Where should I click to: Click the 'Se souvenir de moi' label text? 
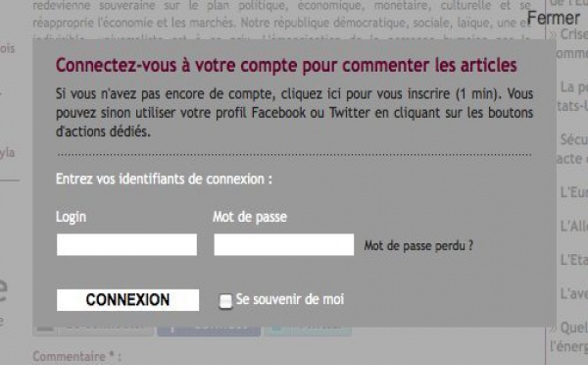coord(290,299)
